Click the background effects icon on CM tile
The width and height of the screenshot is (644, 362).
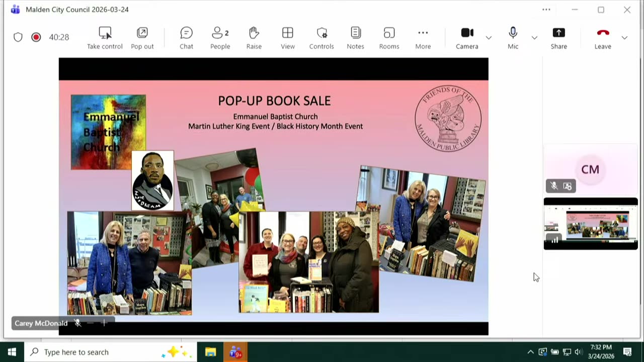[x=568, y=186]
